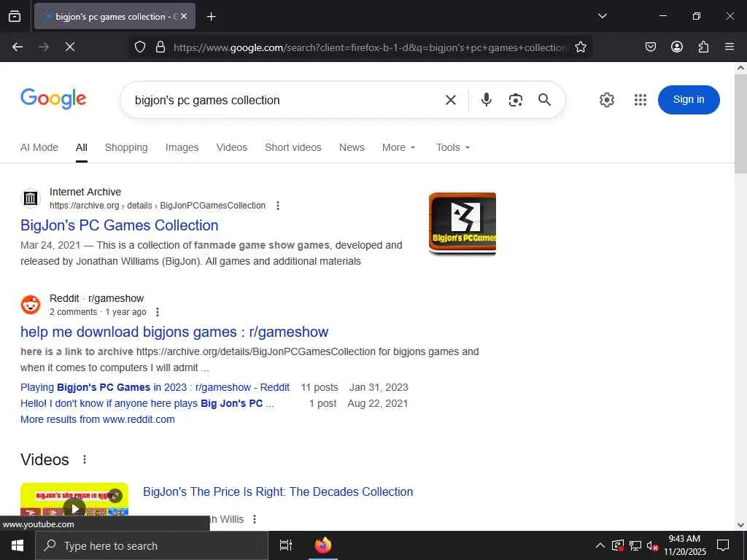Open the Firefox application menu
This screenshot has width=747, height=560.
tap(729, 47)
